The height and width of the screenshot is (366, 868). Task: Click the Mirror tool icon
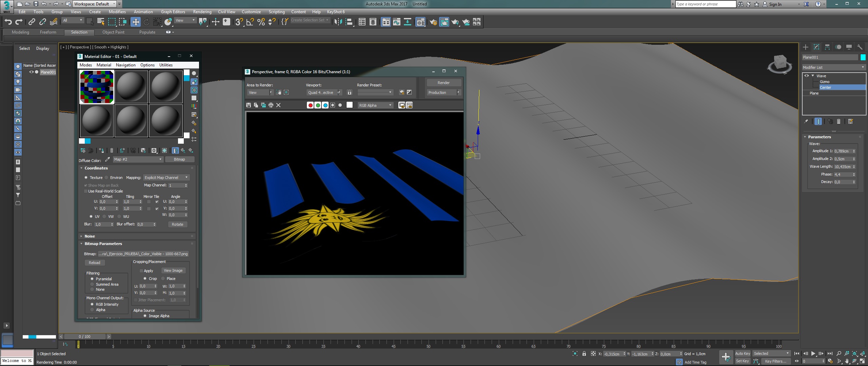click(338, 22)
